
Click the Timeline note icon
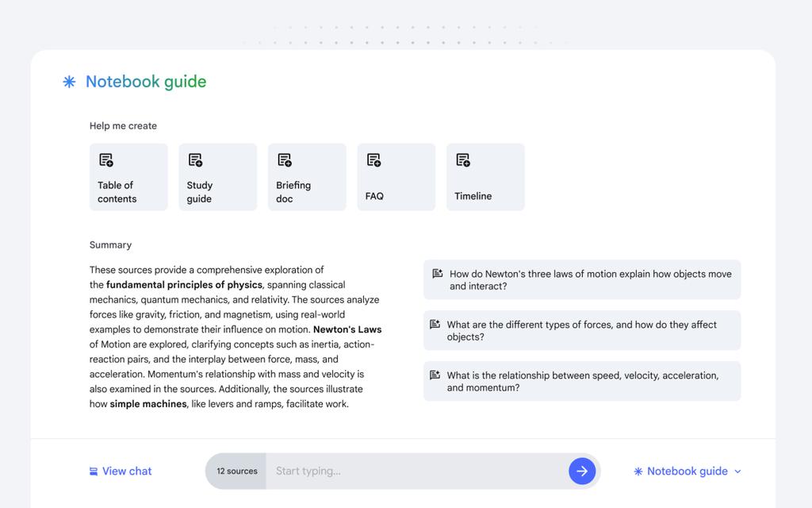point(463,160)
